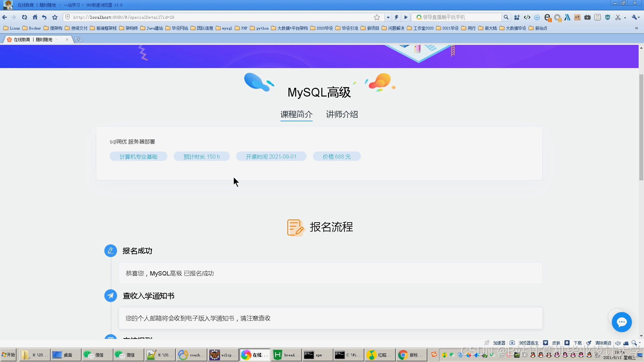Click the 报名流程 heading icon
This screenshot has width=644, height=362.
click(296, 228)
